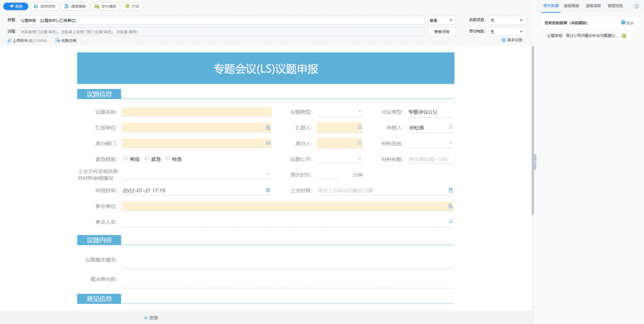Select 特急 urgency radio button

click(x=168, y=158)
